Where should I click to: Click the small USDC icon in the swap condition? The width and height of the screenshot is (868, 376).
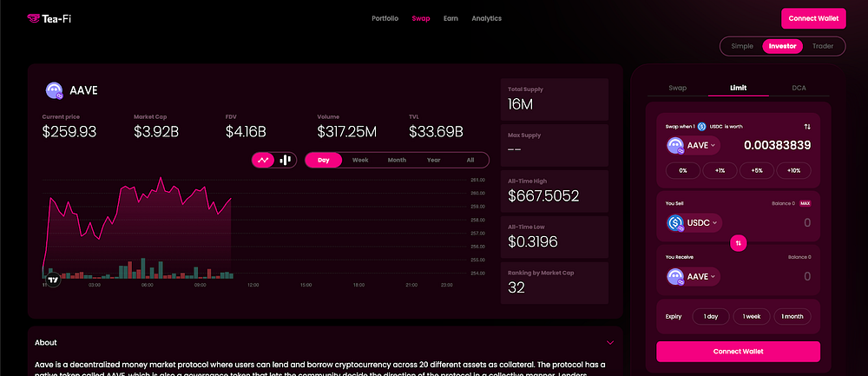[x=701, y=126]
